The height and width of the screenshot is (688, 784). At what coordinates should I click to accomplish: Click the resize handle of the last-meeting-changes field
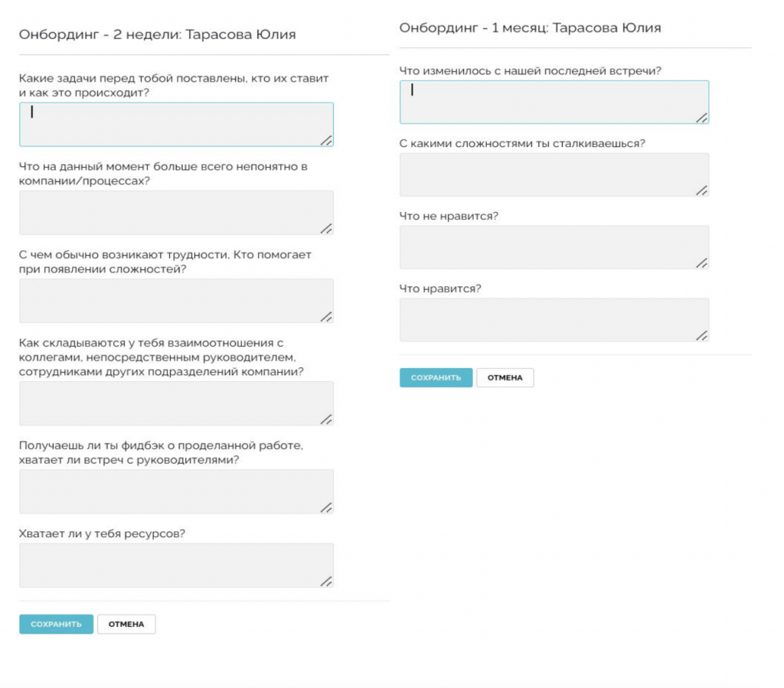tap(701, 118)
